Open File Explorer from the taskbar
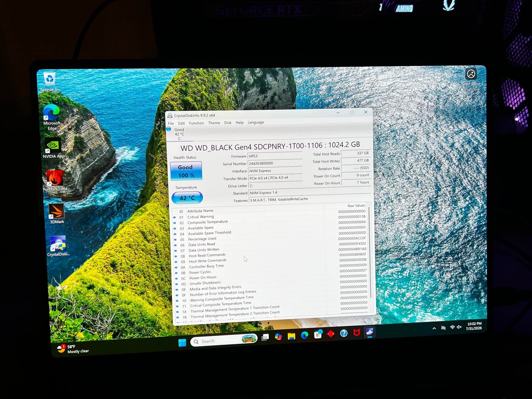 coord(291,336)
